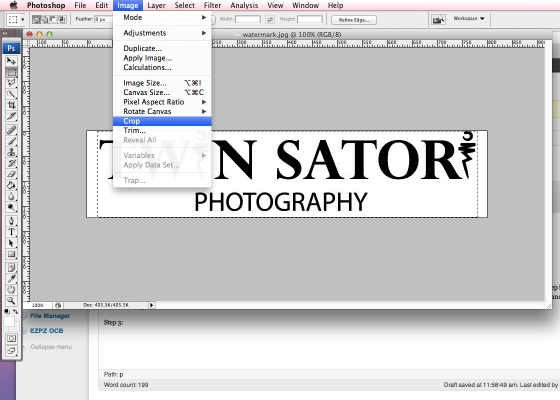Select the Eraser tool

[x=11, y=174]
